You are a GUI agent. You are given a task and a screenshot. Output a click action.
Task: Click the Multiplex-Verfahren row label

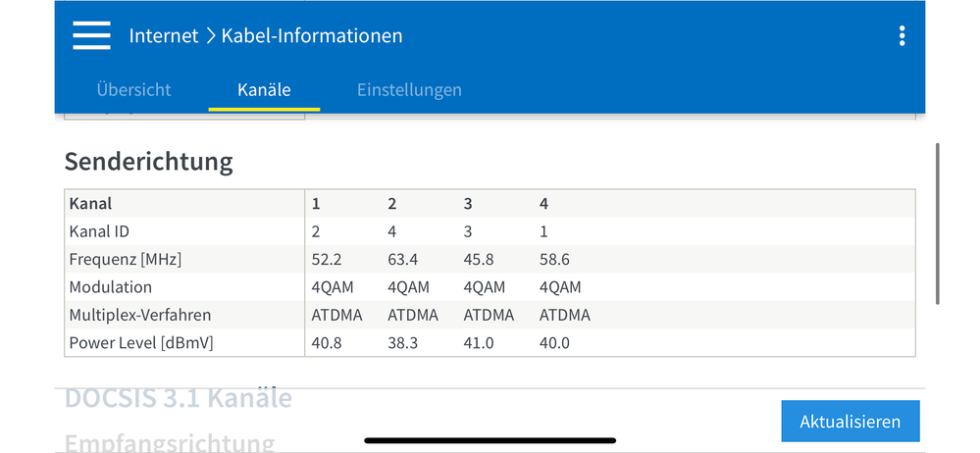(140, 315)
